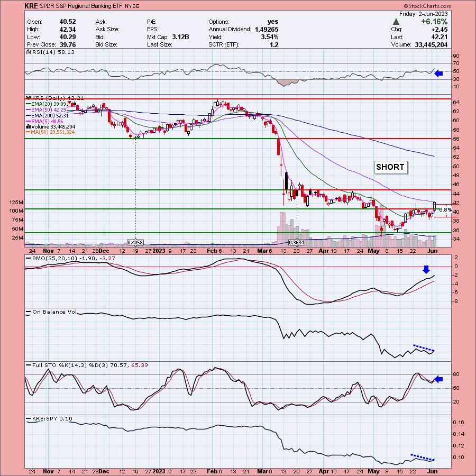
Task: Select the EMA(200) 52.31 legend entry
Action: pyautogui.click(x=48, y=116)
